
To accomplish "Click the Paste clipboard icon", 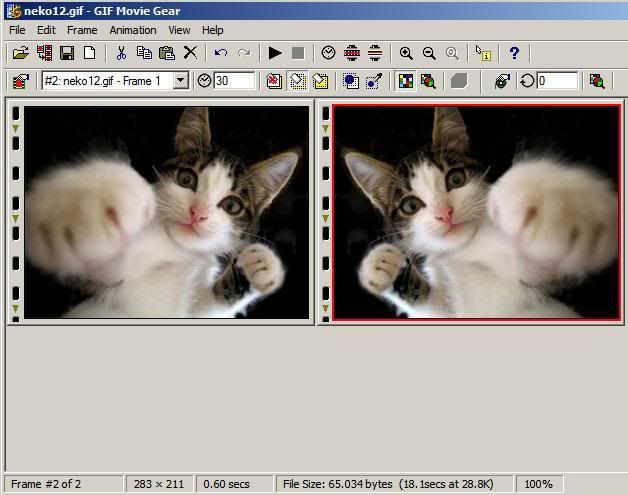I will [x=167, y=53].
